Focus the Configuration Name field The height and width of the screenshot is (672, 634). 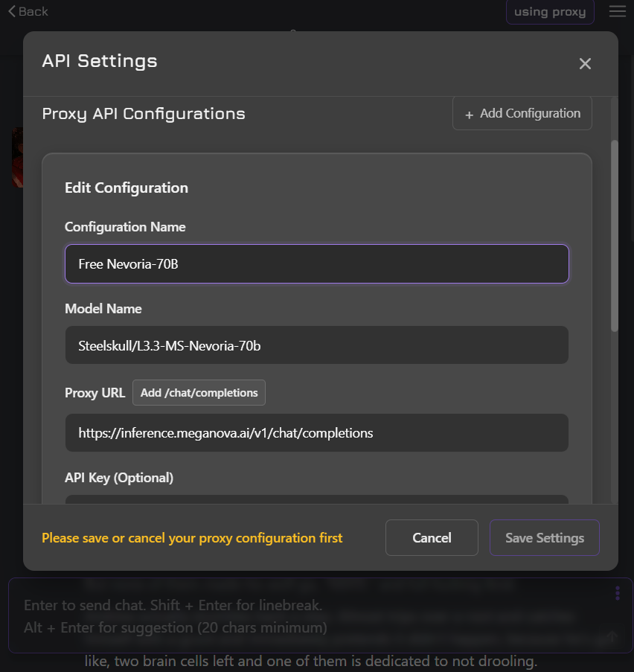click(316, 264)
